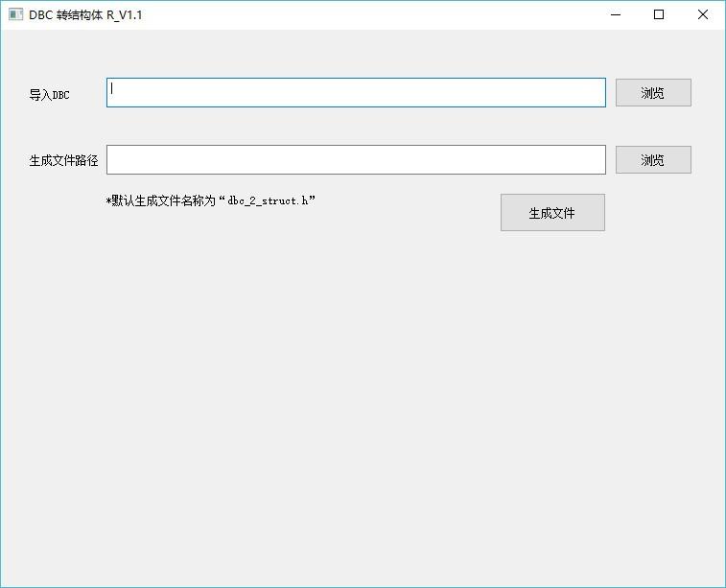Click 浏览 button beside 生成文件路径 field
Viewport: 726px width, 588px height.
pyautogui.click(x=652, y=160)
